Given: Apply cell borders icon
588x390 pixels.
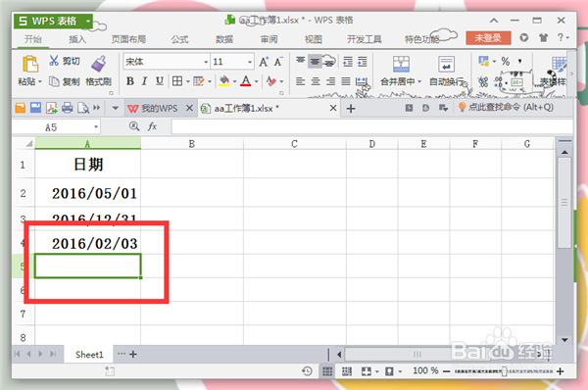Looking at the screenshot, I should pyautogui.click(x=177, y=81).
